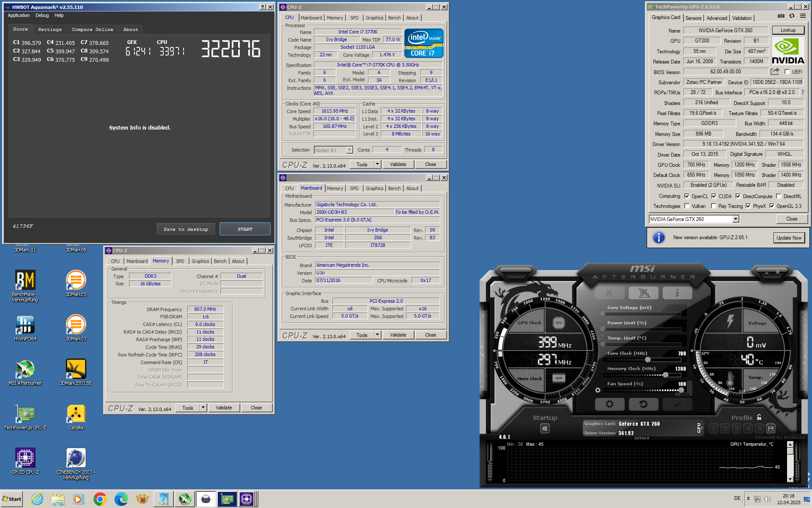The image size is (812, 508).
Task: Click Save to desktop in Aquamark
Action: tap(186, 229)
